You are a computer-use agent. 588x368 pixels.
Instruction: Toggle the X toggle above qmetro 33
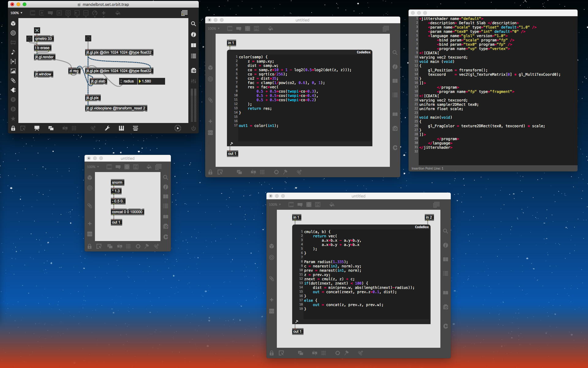pyautogui.click(x=37, y=30)
